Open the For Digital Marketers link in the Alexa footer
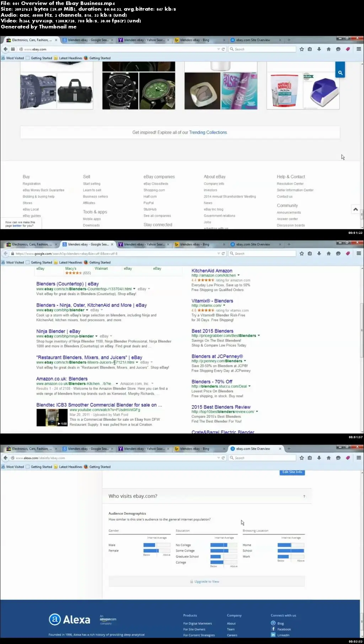 [198, 623]
